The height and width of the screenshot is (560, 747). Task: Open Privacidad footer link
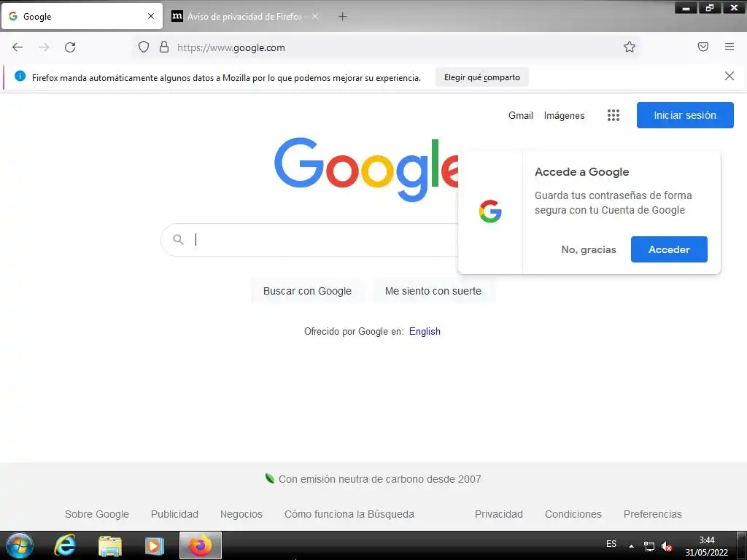[499, 514]
